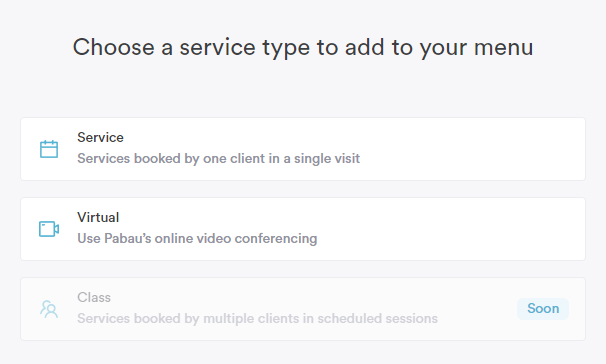Click 'Services booked by multiple clients' description
606x364 pixels.
pyautogui.click(x=257, y=319)
